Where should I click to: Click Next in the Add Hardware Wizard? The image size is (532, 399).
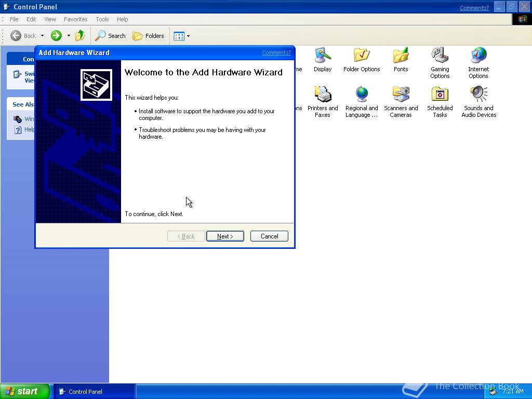[x=225, y=236]
